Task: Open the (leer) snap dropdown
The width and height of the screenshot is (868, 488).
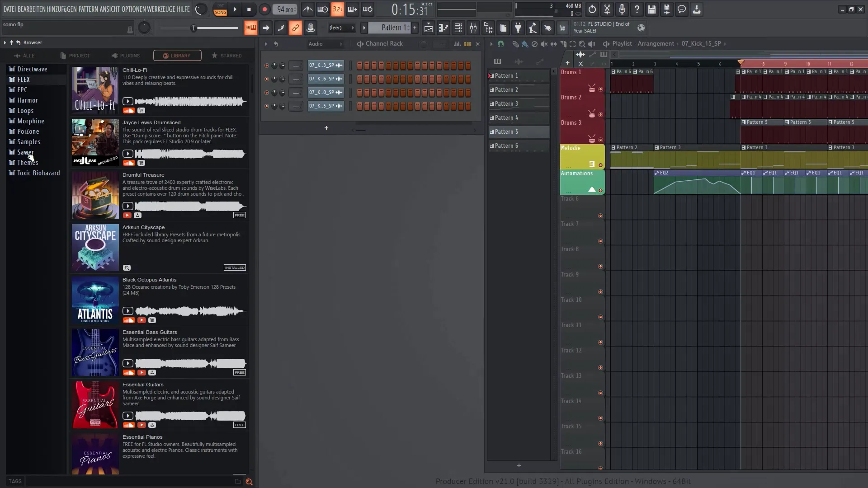Action: coord(341,28)
